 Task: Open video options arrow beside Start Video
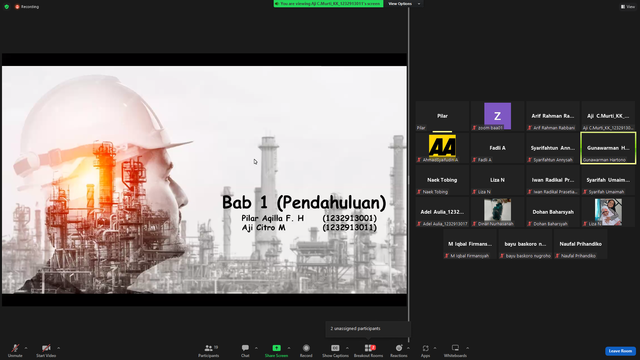(59, 348)
